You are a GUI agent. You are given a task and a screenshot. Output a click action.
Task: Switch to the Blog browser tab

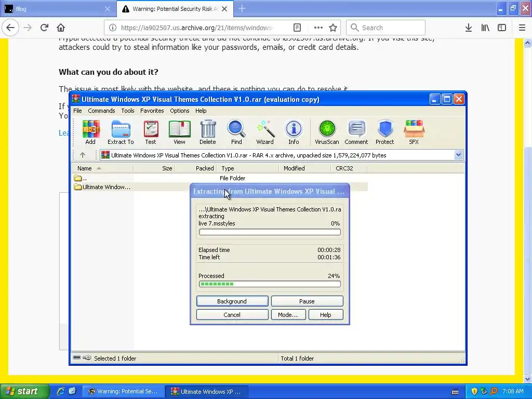click(58, 9)
